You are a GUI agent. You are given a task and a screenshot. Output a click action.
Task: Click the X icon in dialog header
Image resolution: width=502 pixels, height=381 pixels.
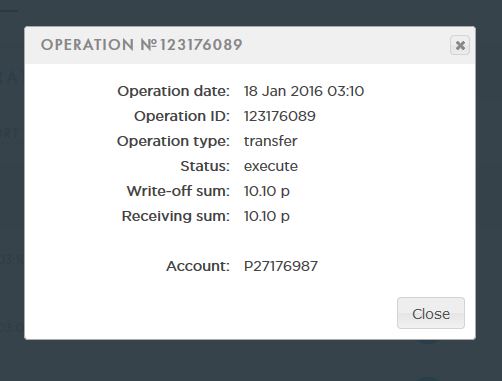click(460, 45)
